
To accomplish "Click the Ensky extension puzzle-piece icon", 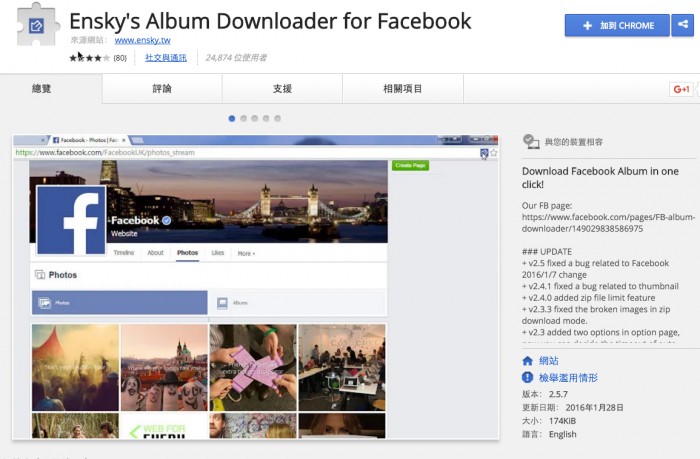I will tap(38, 25).
